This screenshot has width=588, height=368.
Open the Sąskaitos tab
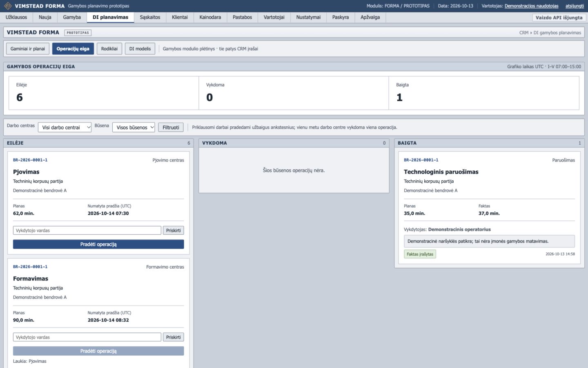(x=150, y=17)
